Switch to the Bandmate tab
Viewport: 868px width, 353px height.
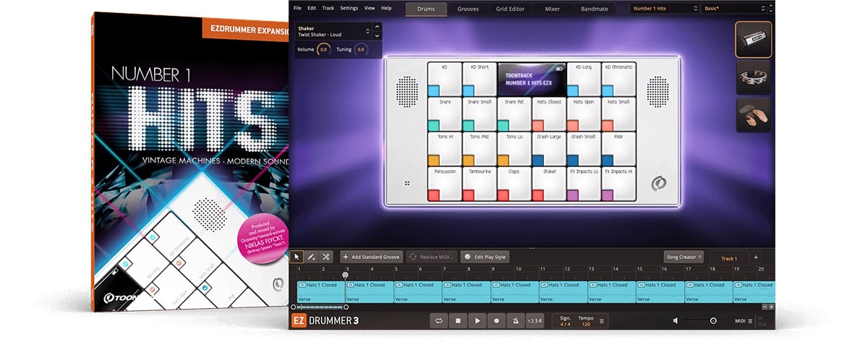[x=595, y=9]
